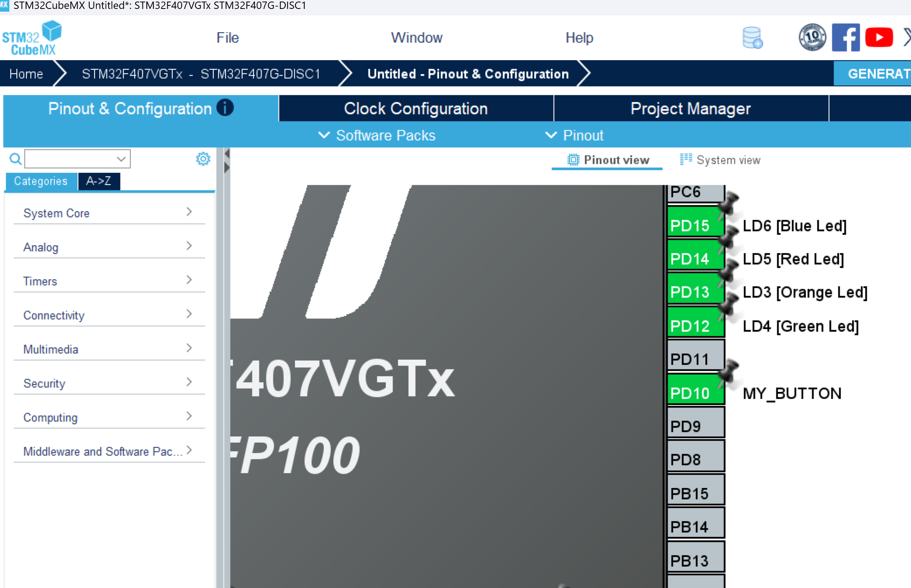Viewport: 911px width, 588px height.
Task: Expand the Connectivity category
Action: tap(109, 315)
